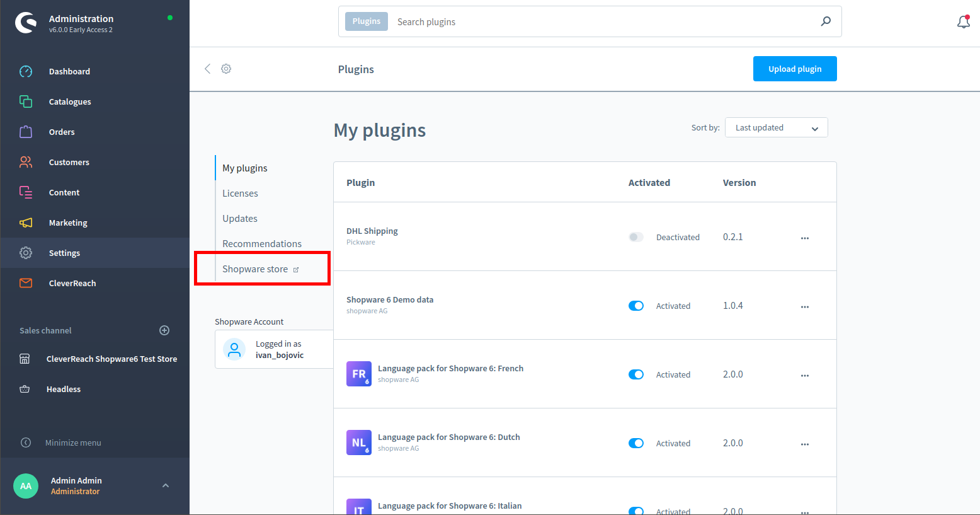
Task: Open the Sort by Last updated dropdown
Action: click(776, 127)
